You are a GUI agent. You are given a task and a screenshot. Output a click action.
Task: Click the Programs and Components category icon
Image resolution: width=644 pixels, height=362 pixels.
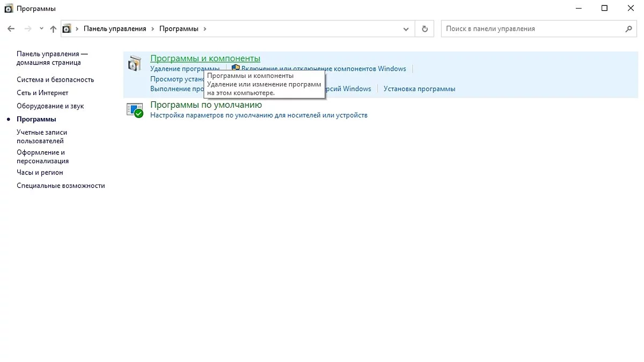tap(135, 64)
